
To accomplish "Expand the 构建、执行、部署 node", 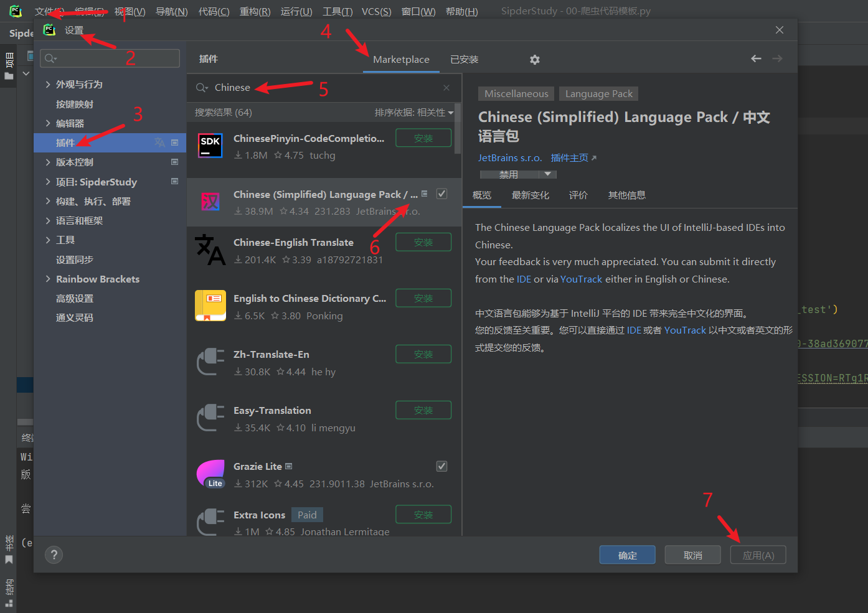I will pos(48,201).
